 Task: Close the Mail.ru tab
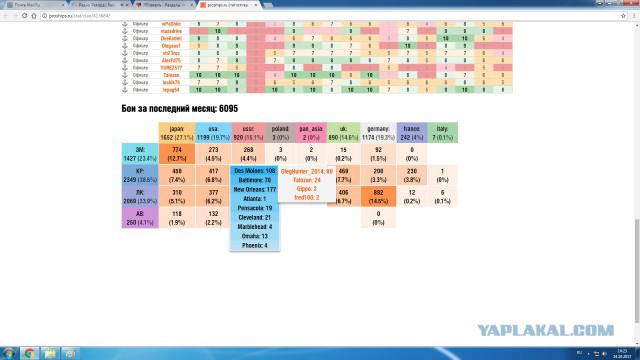63,5
